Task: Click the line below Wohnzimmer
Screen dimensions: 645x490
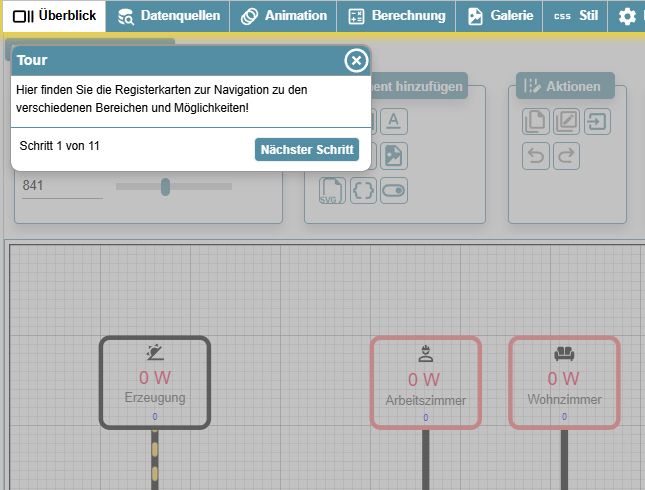Action: [x=564, y=460]
